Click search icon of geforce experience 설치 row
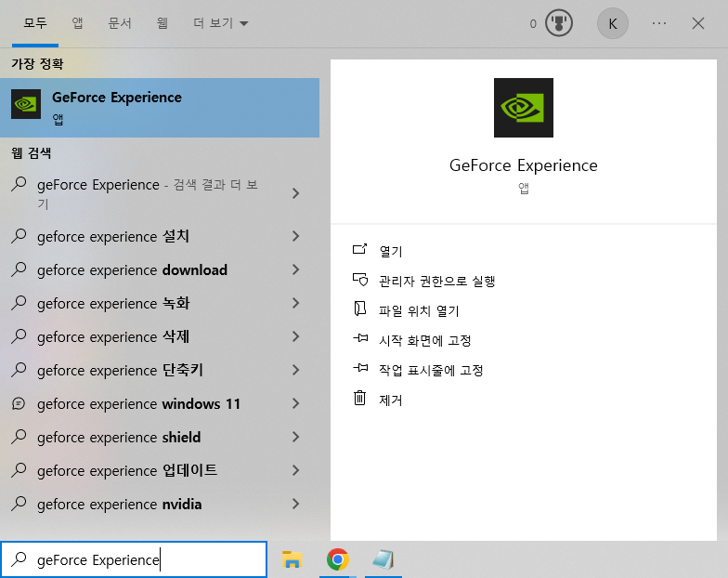The height and width of the screenshot is (578, 728). 19,236
